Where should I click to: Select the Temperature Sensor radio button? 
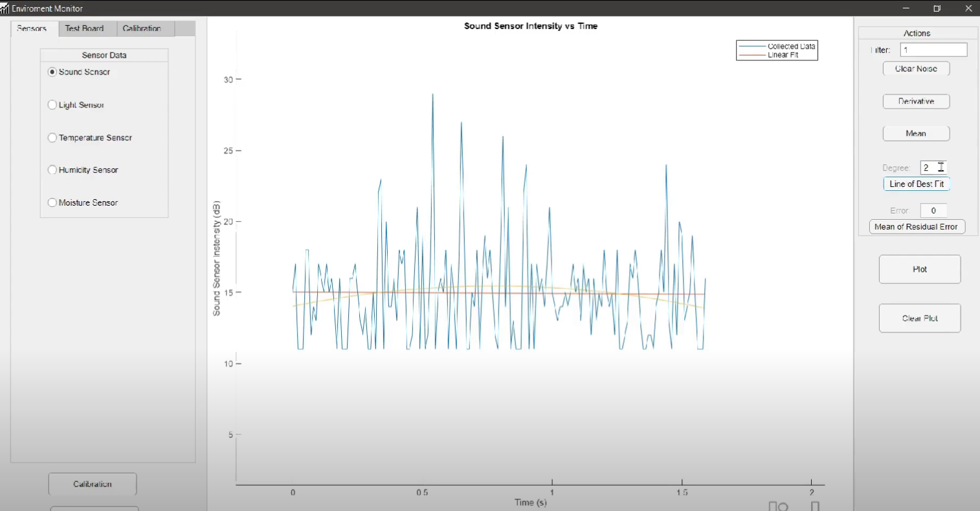click(x=52, y=138)
